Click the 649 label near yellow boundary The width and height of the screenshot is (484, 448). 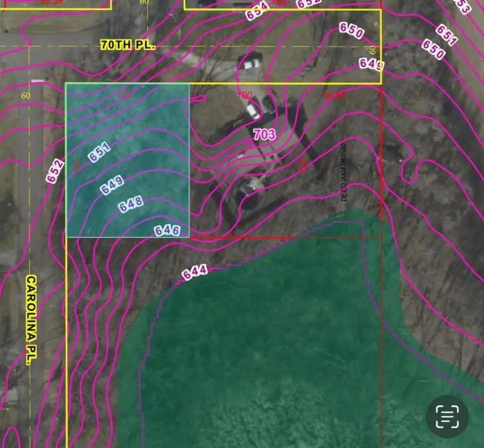click(x=371, y=64)
